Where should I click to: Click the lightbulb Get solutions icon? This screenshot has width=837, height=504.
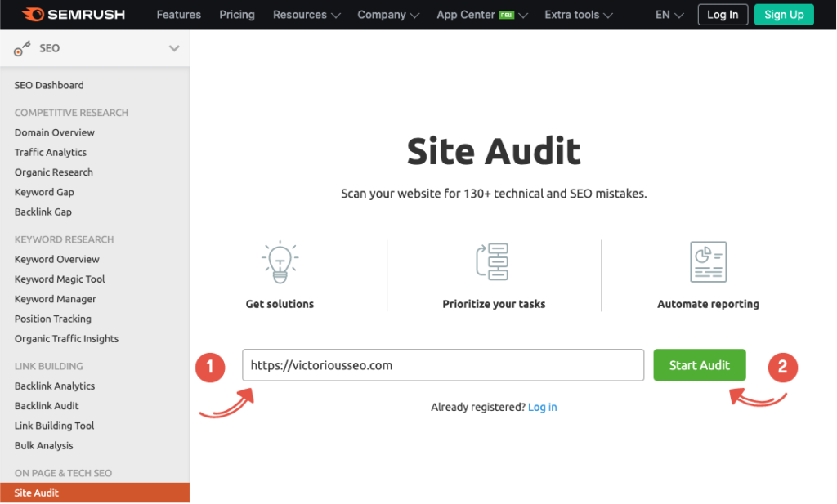coord(280,262)
